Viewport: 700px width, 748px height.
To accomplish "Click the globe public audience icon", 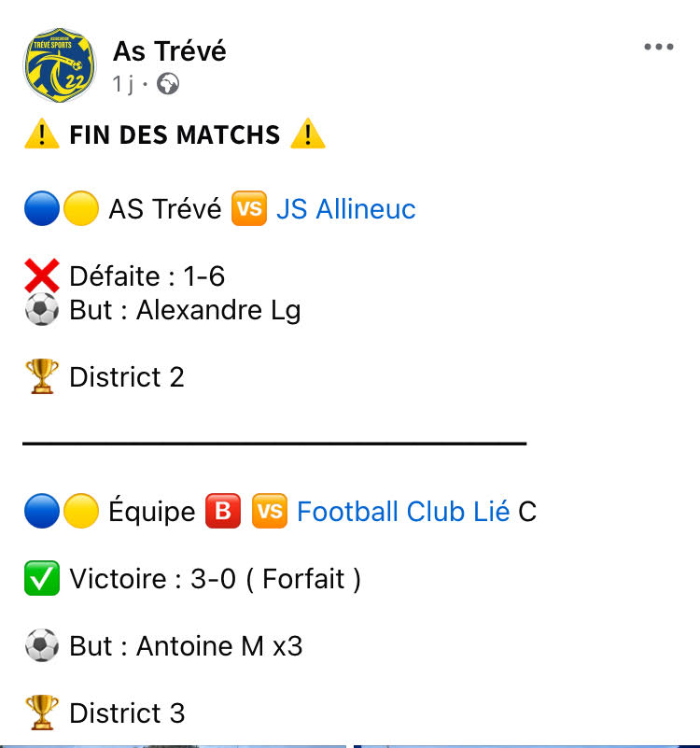I will click(168, 85).
